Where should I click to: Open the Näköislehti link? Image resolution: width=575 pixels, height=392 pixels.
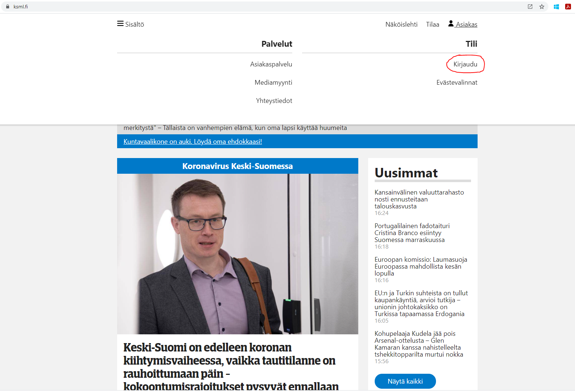click(x=401, y=24)
